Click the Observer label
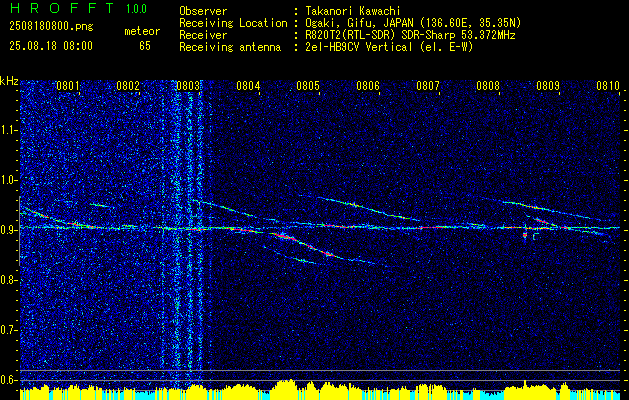This screenshot has height=400, width=629. pos(203,11)
